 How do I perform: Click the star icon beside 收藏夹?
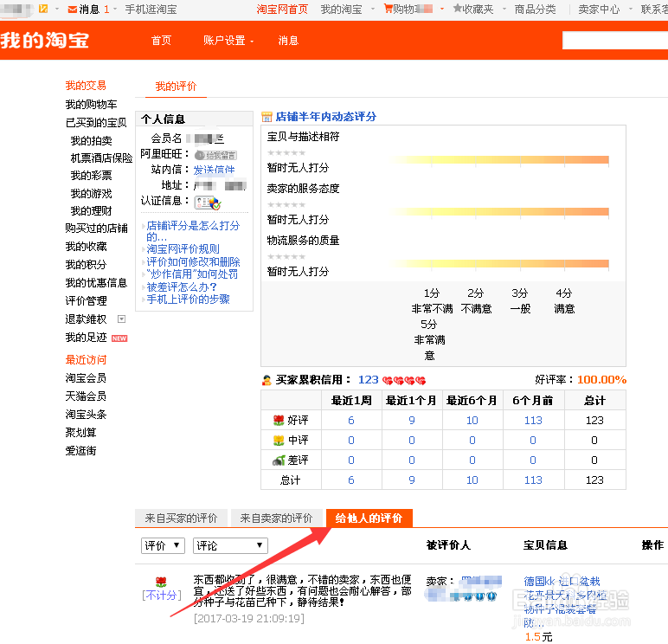click(x=458, y=9)
